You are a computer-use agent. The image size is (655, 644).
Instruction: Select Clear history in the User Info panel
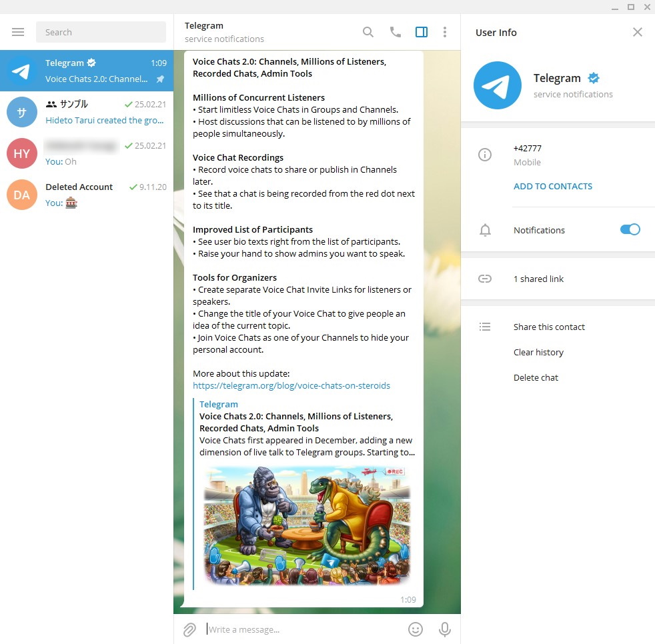538,352
